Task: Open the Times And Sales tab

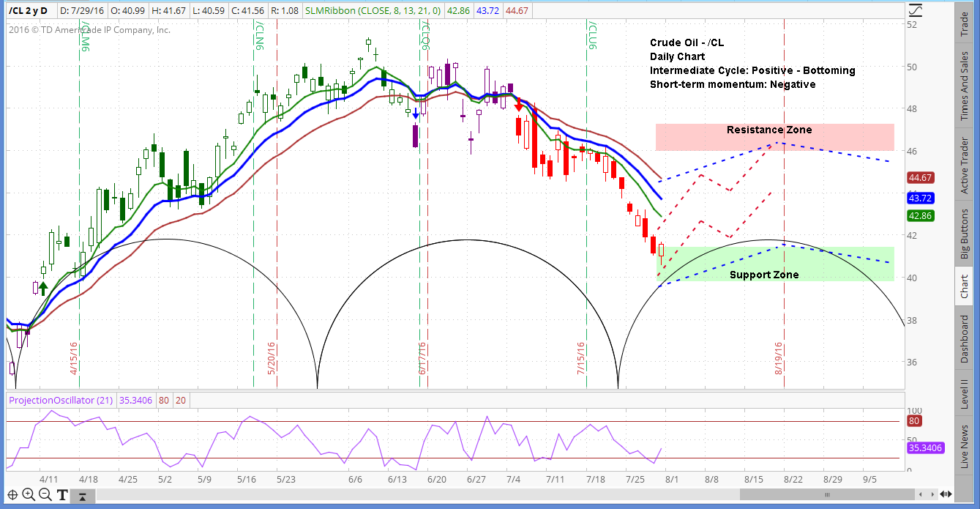Action: pyautogui.click(x=965, y=87)
